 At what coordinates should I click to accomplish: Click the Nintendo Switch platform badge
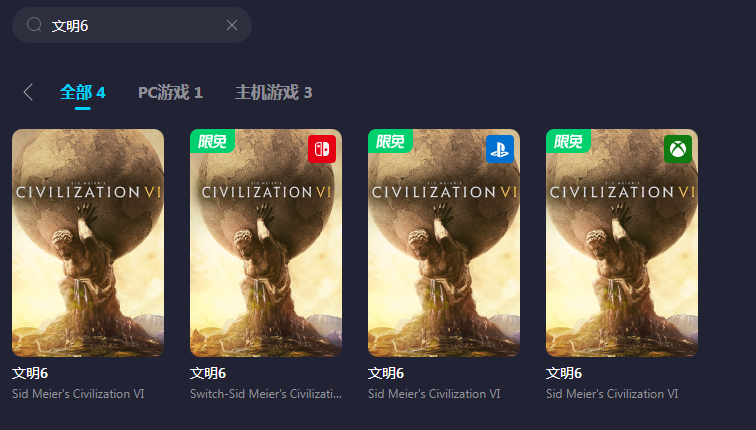pos(322,149)
